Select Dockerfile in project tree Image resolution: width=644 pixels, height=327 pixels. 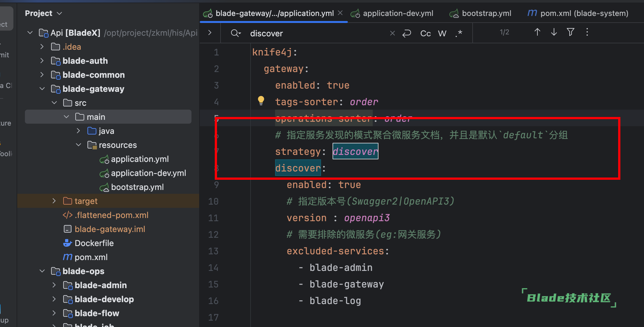point(94,243)
